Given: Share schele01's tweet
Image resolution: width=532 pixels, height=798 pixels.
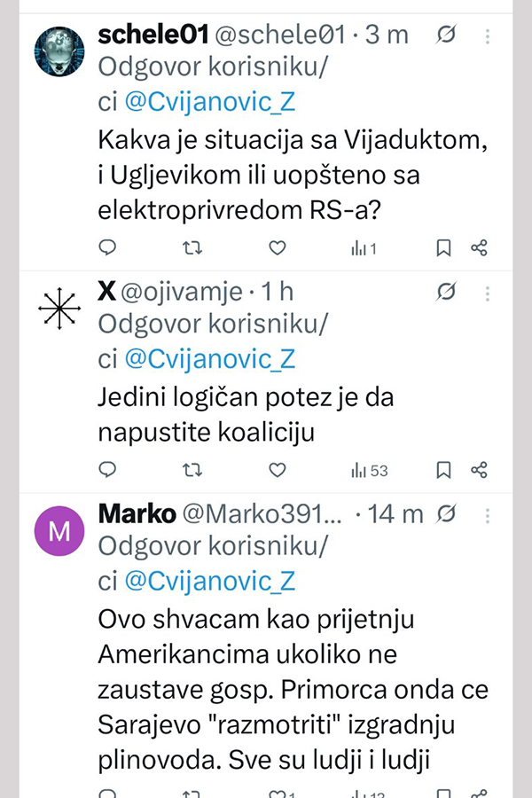Looking at the screenshot, I should pos(479,249).
